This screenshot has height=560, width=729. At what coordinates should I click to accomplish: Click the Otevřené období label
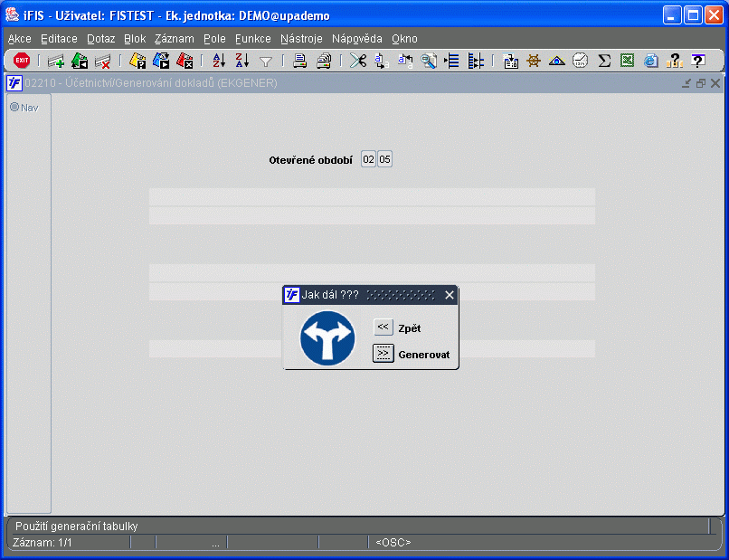[310, 160]
